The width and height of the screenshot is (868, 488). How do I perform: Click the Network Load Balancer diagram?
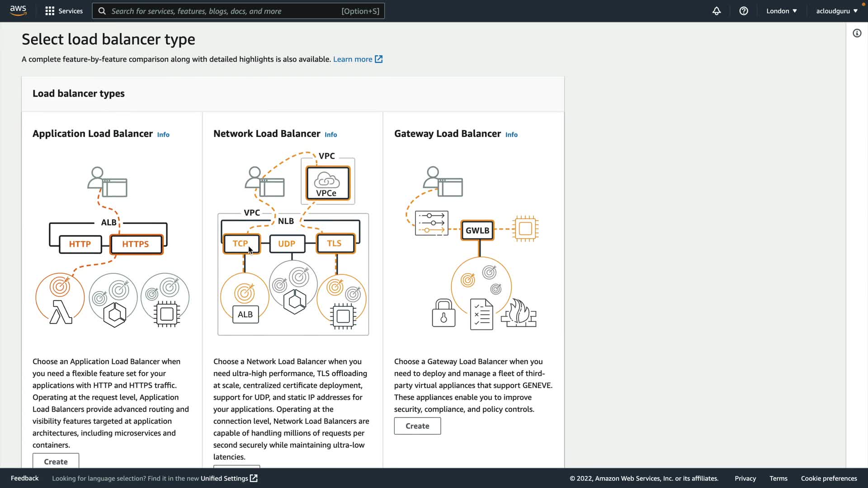[x=293, y=244]
